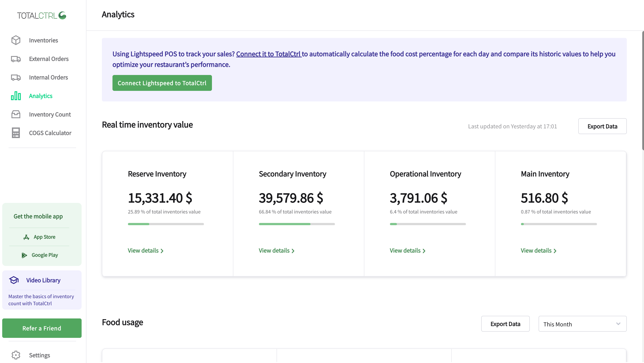Click chevron next to Operational Inventory View details

coord(424,251)
